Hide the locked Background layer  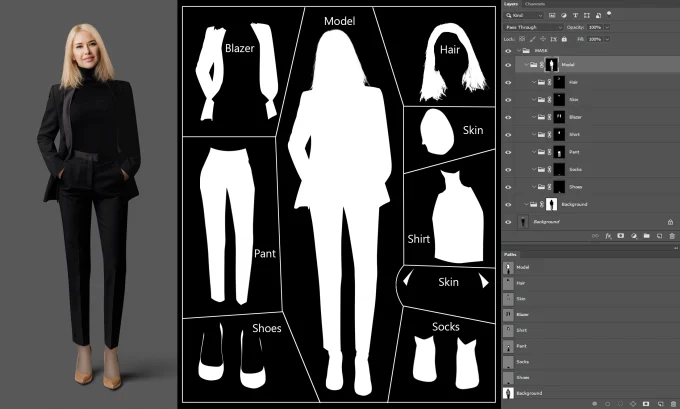(508, 221)
